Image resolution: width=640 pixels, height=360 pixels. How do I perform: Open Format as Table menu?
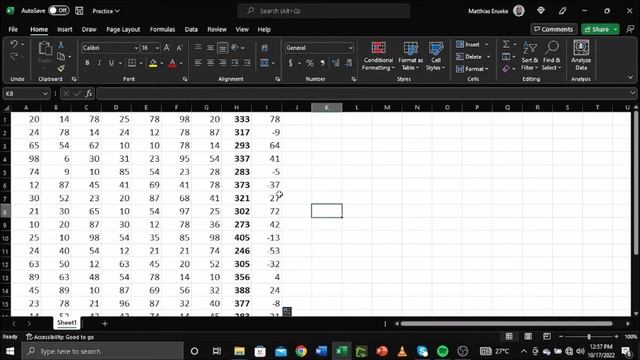(410, 56)
